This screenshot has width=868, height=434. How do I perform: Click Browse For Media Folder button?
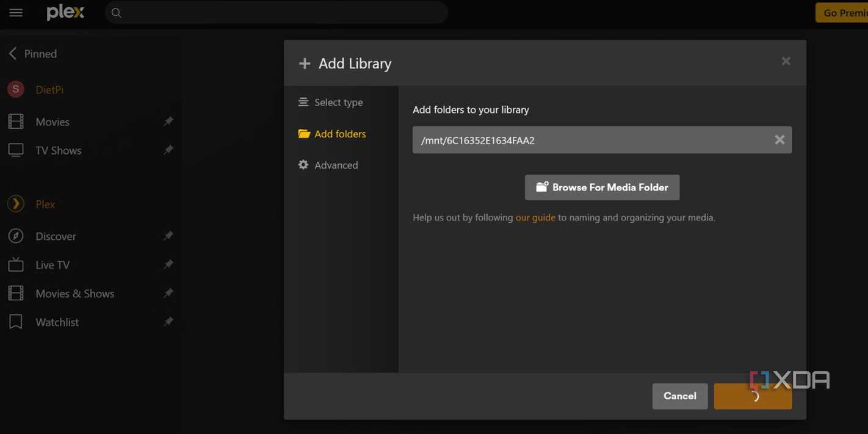pyautogui.click(x=602, y=187)
